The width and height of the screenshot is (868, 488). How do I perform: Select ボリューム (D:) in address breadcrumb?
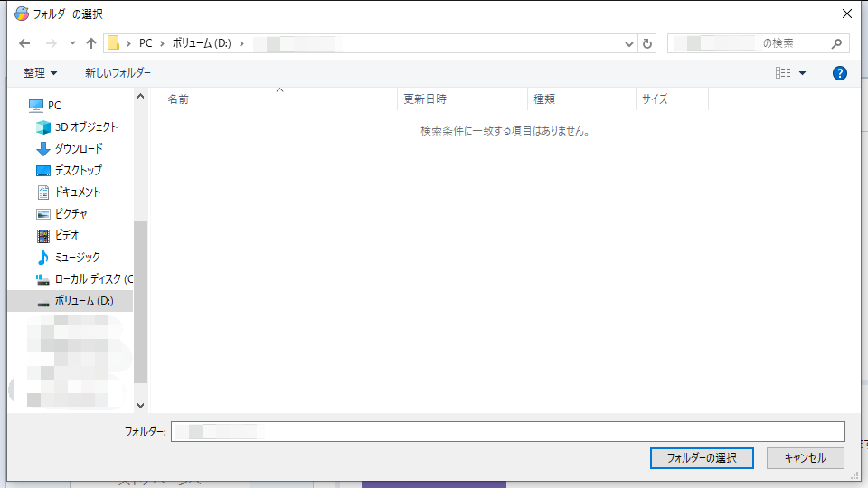pos(202,43)
